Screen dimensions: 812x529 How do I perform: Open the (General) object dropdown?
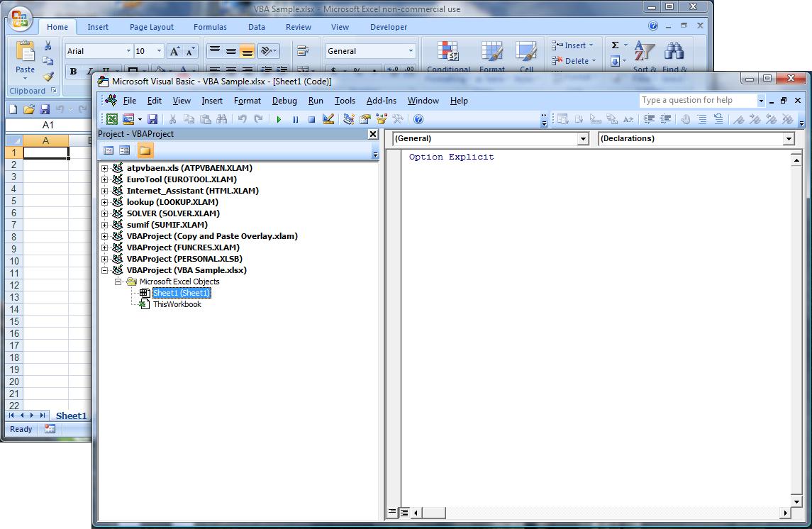click(583, 139)
